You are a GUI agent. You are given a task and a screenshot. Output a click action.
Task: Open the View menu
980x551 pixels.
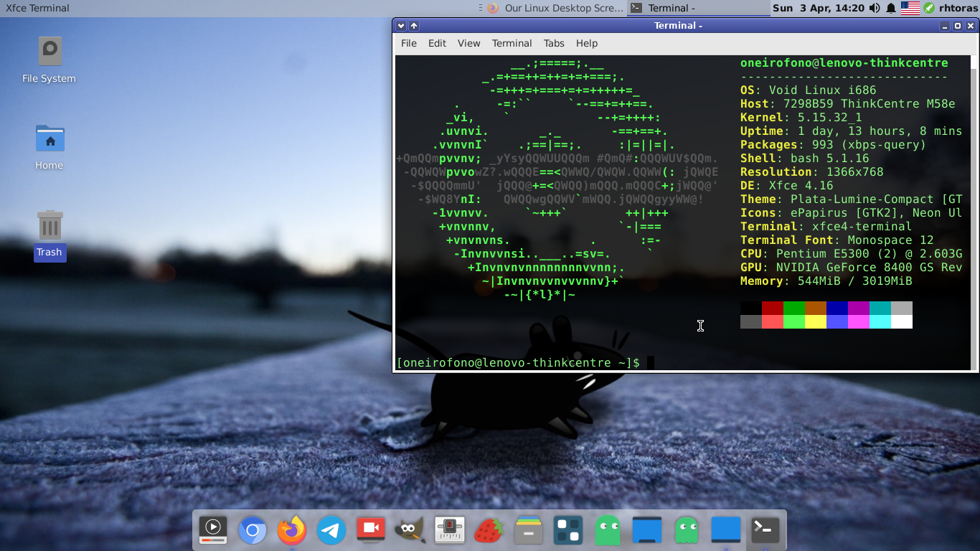tap(469, 43)
